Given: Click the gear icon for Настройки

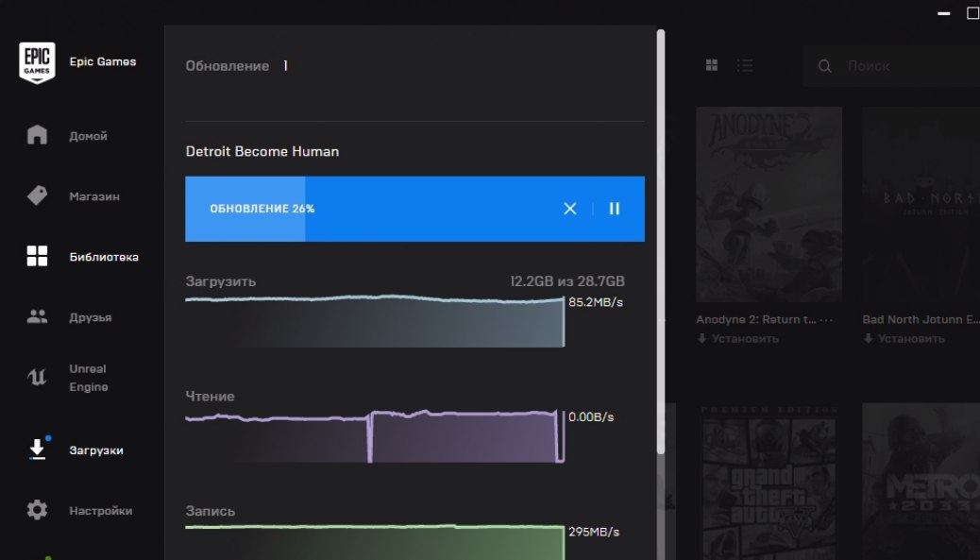Looking at the screenshot, I should pyautogui.click(x=37, y=510).
